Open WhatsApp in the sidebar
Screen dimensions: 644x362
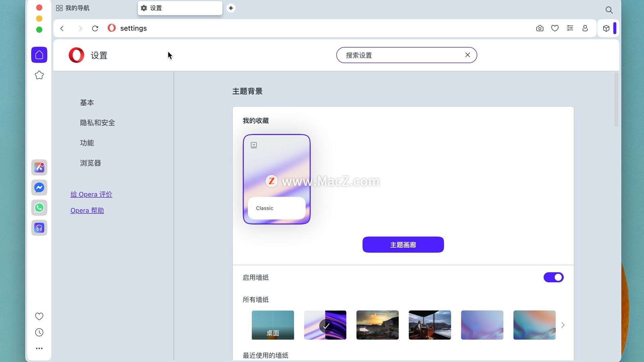pyautogui.click(x=39, y=207)
